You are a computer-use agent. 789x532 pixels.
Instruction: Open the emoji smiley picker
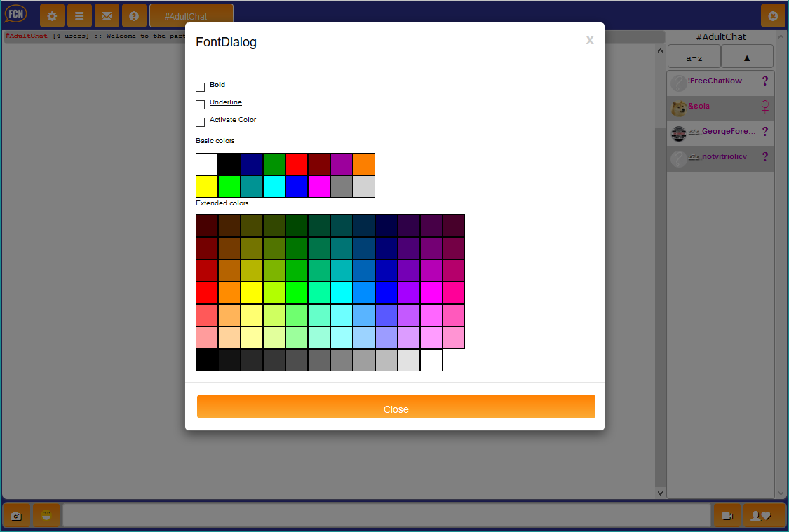coord(46,516)
